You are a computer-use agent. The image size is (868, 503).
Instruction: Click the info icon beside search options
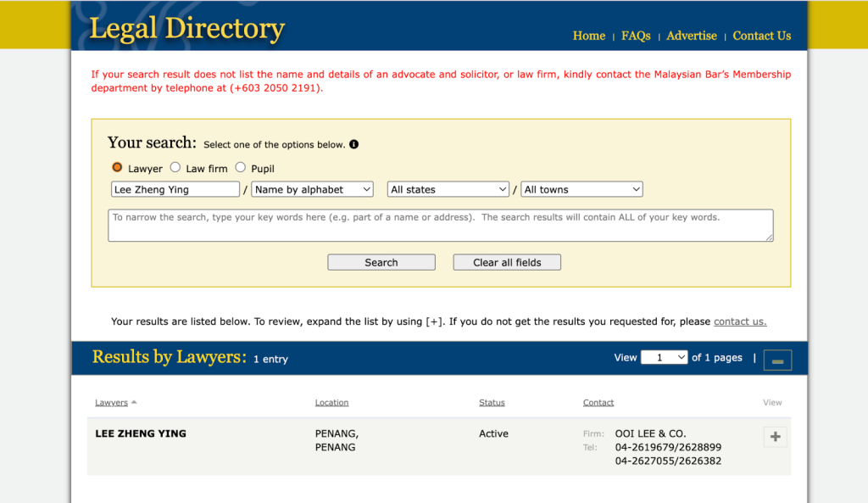coord(353,144)
